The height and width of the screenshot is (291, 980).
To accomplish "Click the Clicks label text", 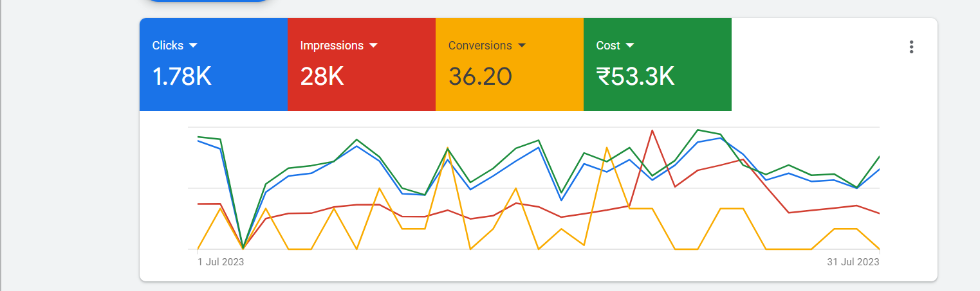I will (168, 46).
